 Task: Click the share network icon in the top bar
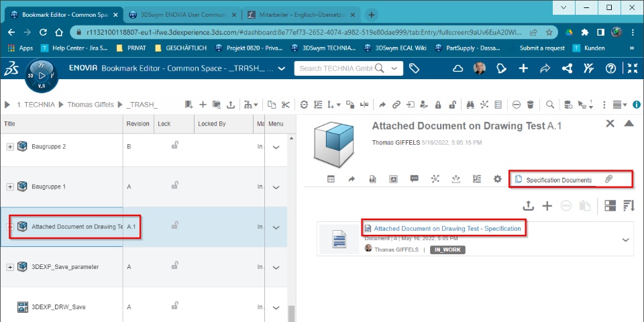tap(568, 68)
